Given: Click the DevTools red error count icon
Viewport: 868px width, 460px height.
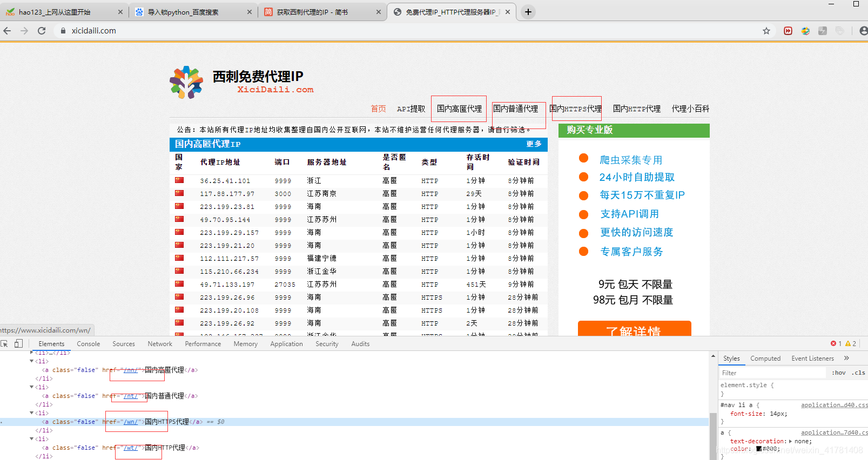Looking at the screenshot, I should pos(833,343).
